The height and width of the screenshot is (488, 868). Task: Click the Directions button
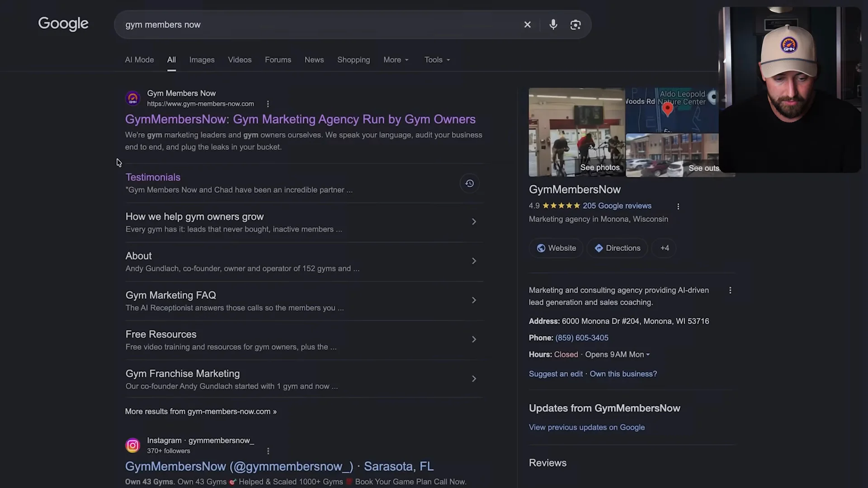point(617,248)
